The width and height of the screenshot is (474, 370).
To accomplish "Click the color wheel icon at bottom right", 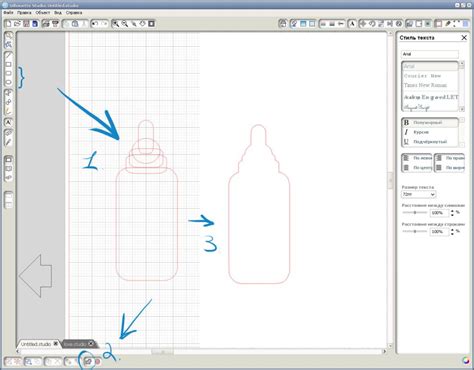I will 466,360.
